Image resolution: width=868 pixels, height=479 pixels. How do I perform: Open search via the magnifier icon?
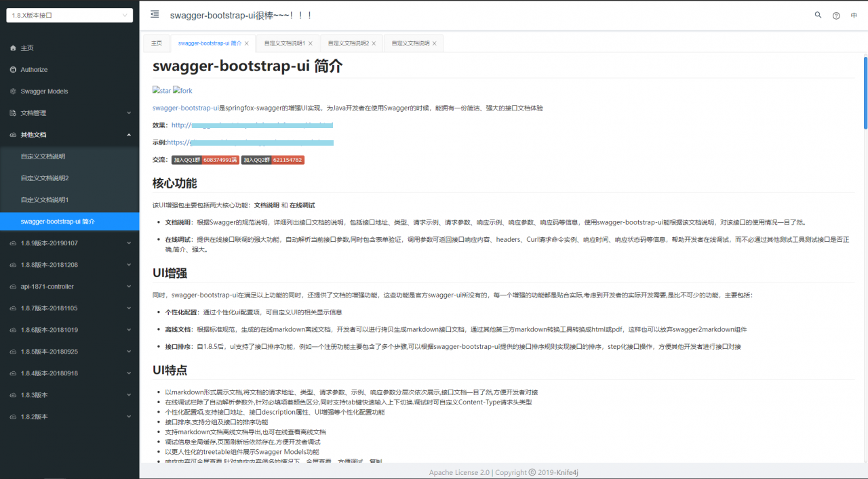[x=818, y=15]
